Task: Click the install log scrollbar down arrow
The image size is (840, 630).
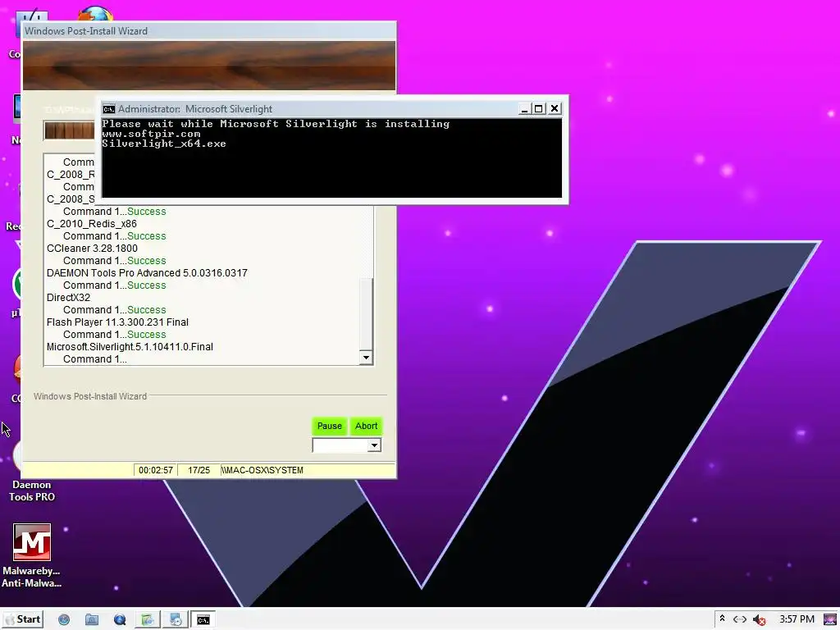Action: [366, 358]
